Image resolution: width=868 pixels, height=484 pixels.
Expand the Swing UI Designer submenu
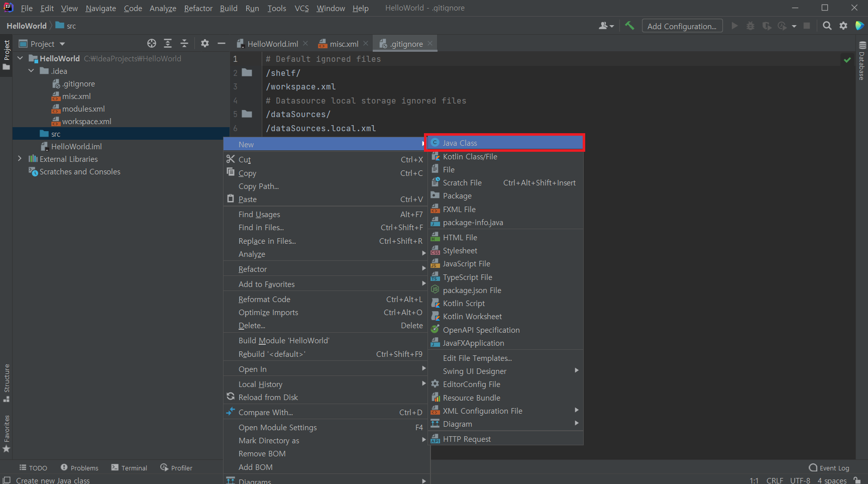tap(505, 371)
